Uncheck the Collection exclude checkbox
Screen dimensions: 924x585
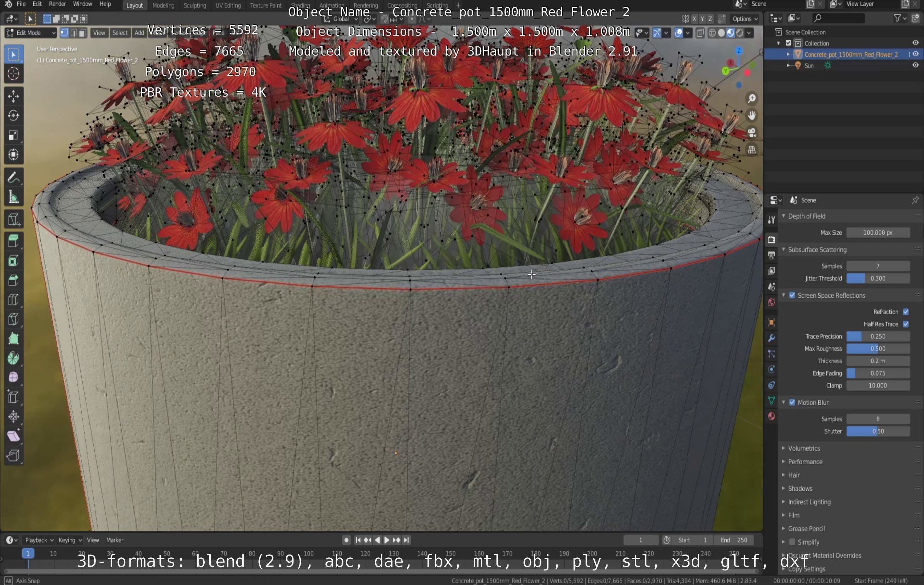[x=789, y=44]
